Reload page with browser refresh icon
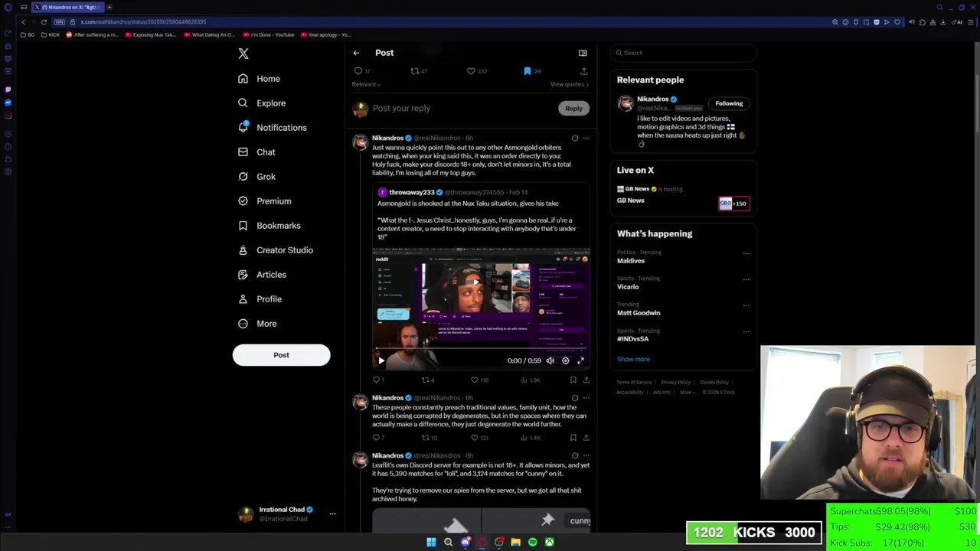 (44, 22)
